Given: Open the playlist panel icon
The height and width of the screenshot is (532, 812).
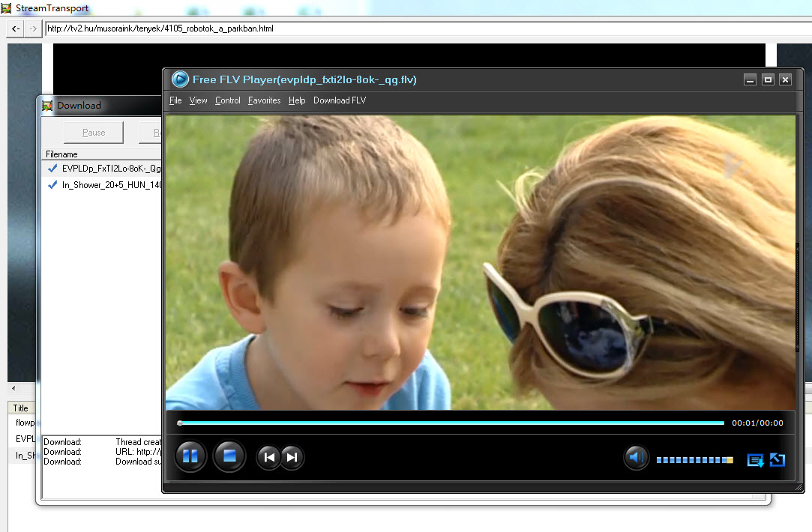Looking at the screenshot, I should (755, 460).
